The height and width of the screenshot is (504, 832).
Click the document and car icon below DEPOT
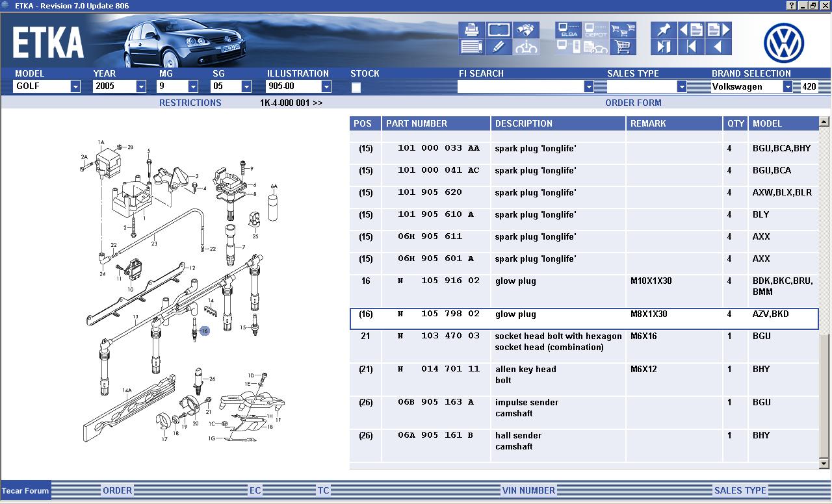click(595, 47)
